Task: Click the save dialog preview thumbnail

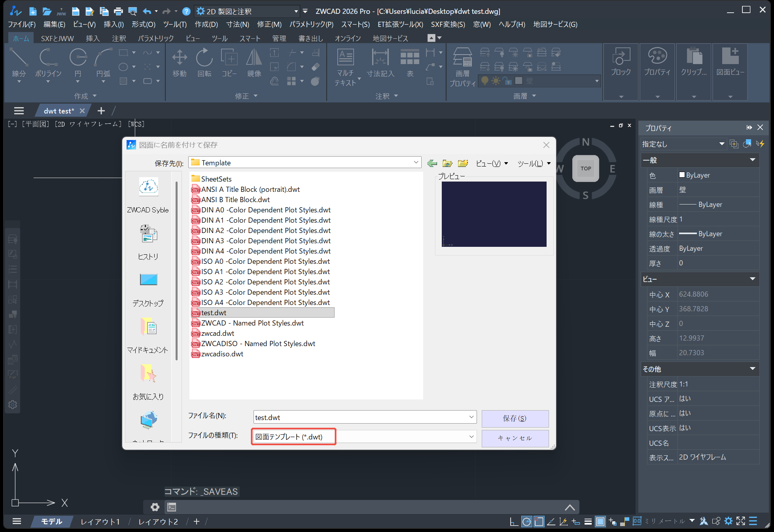Action: click(494, 214)
